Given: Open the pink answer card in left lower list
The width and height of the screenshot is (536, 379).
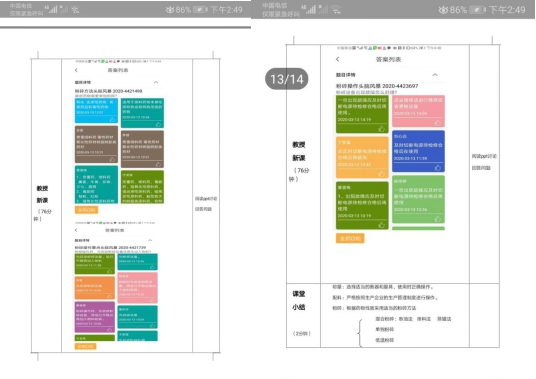Looking at the screenshot, I should click(137, 288).
